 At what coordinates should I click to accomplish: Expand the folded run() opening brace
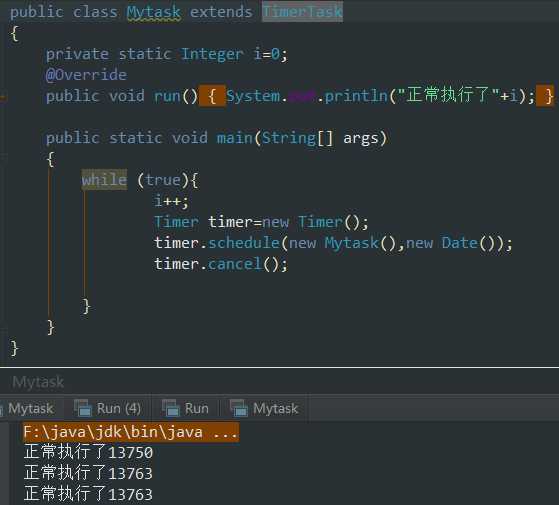click(212, 96)
